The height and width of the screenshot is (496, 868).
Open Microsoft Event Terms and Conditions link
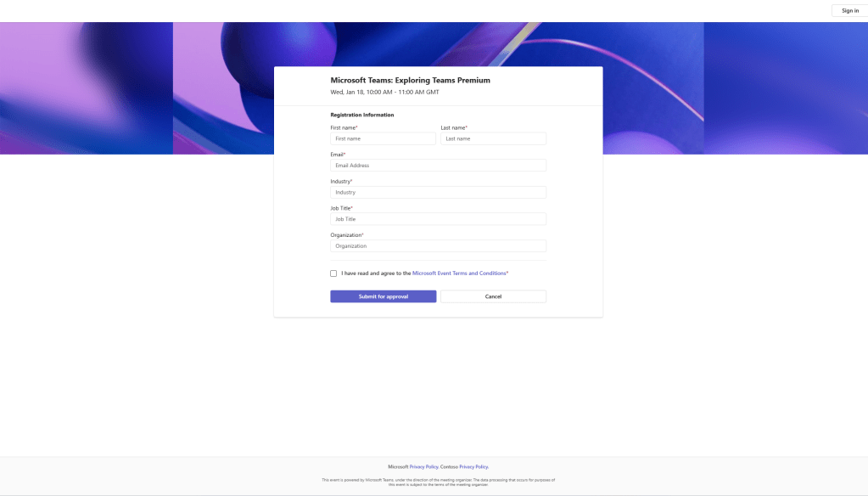coord(459,273)
